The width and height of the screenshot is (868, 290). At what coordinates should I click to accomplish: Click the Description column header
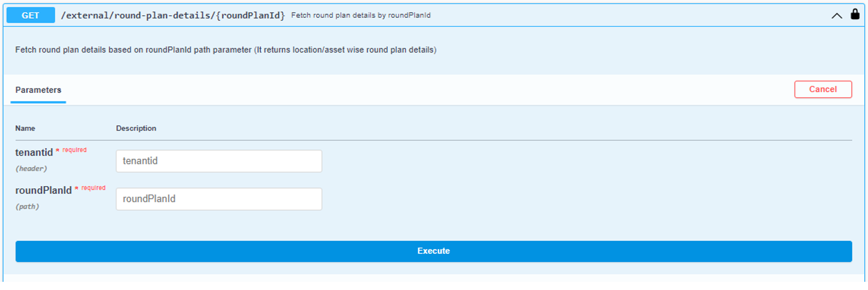(136, 128)
